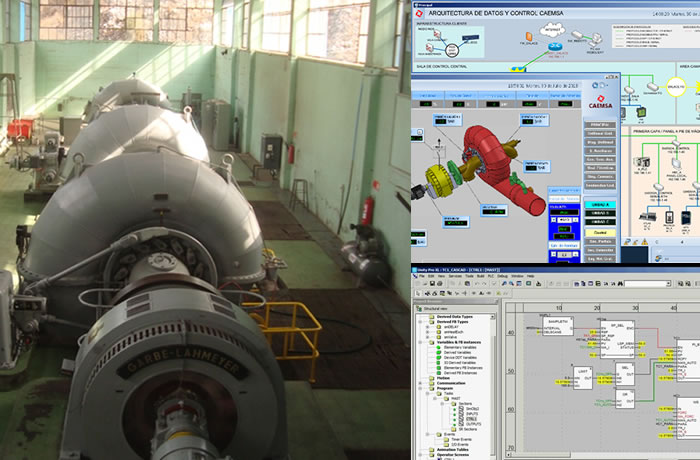Image resolution: width=700 pixels, height=460 pixels.
Task: Collapse the Events node
Action: click(x=427, y=434)
